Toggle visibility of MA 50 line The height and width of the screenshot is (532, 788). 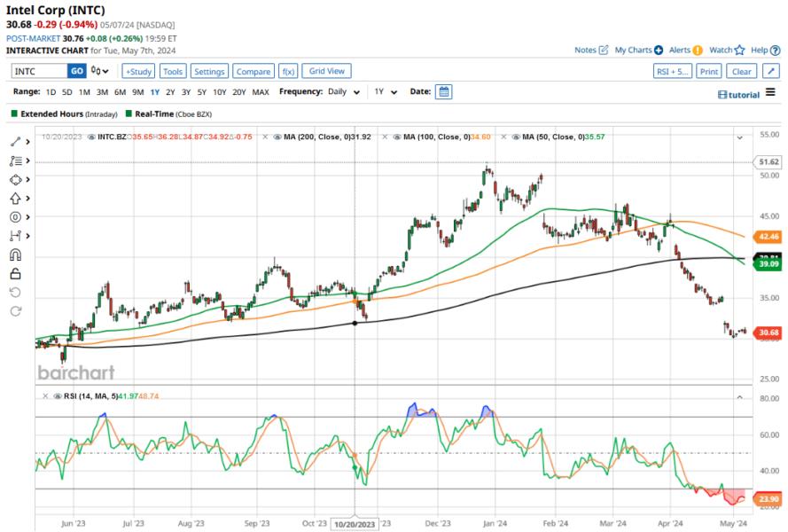point(514,137)
